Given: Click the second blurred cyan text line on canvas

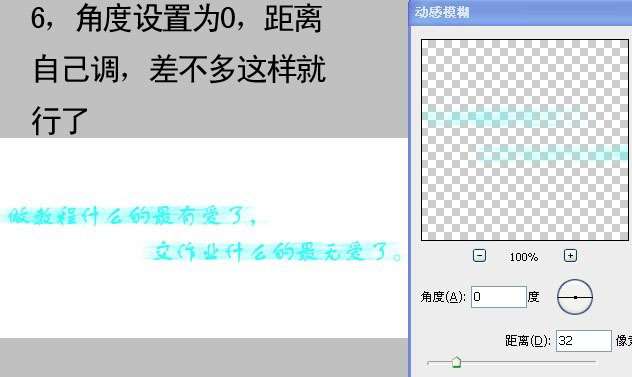Looking at the screenshot, I should 276,252.
